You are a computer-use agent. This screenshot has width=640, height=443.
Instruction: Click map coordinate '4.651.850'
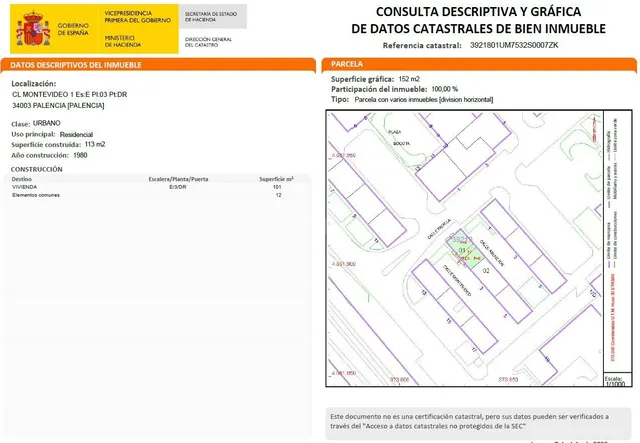point(344,373)
